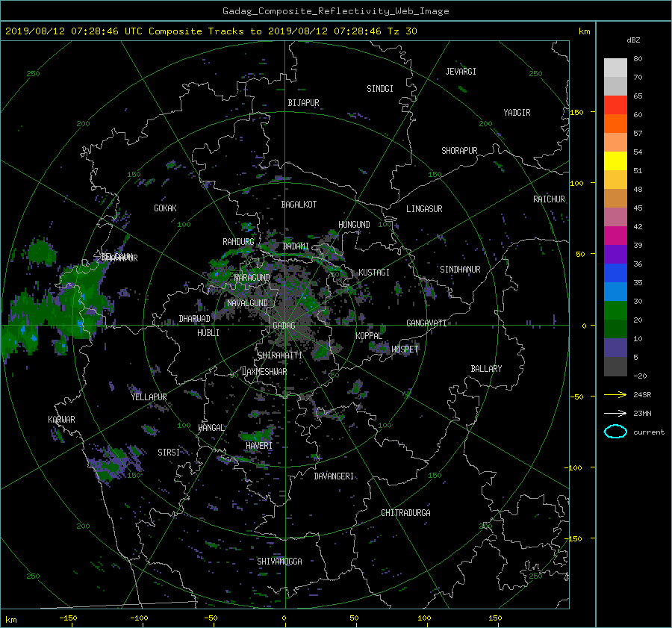Screen dimensions: 672x628
Task: Click the RAICHUR city label
Action: (549, 199)
